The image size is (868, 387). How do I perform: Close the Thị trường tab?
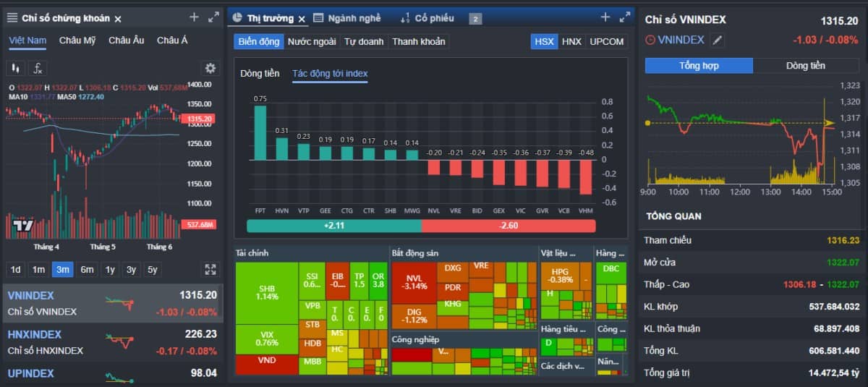(x=302, y=19)
